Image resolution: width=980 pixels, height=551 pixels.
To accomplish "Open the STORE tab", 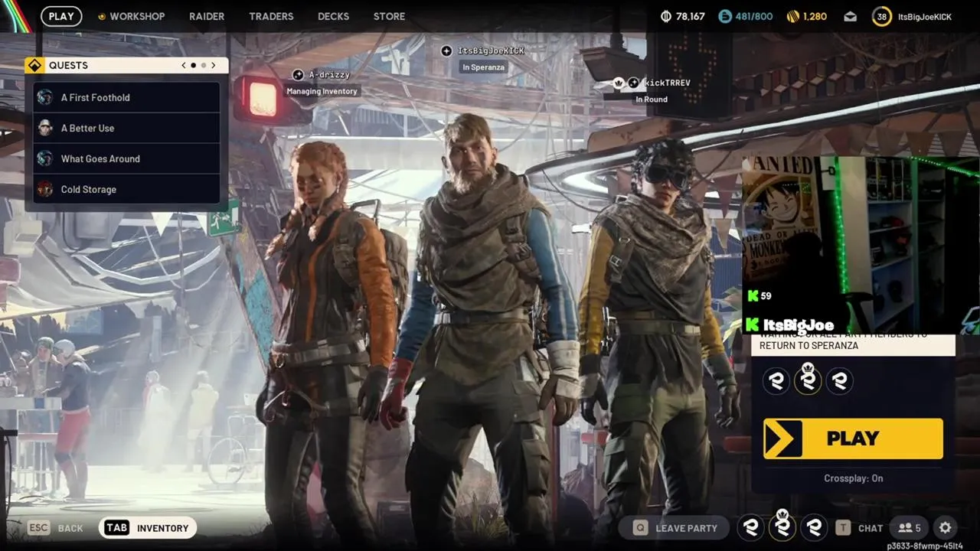I will pyautogui.click(x=389, y=16).
